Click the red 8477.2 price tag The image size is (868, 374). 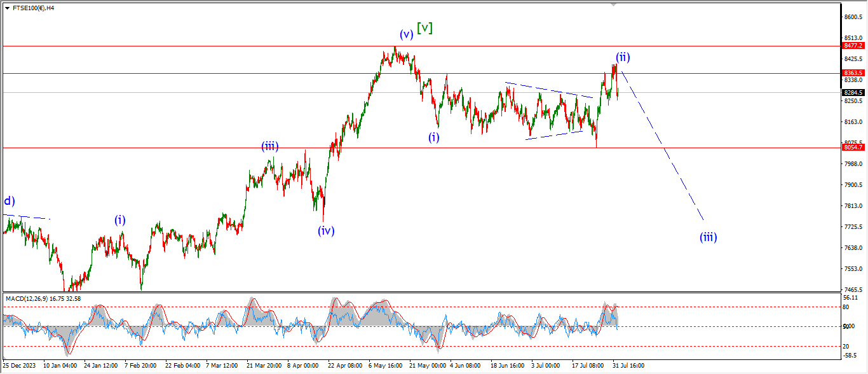click(x=853, y=46)
